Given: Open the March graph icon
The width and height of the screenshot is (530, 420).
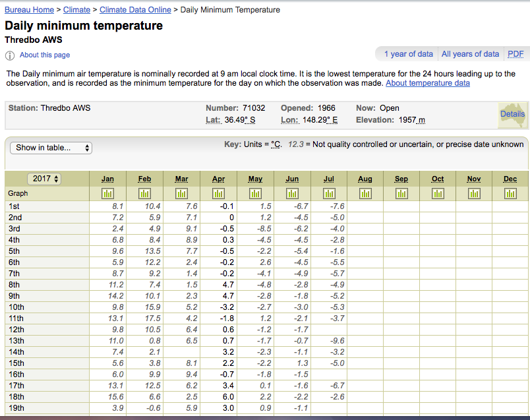Looking at the screenshot, I should tap(181, 194).
